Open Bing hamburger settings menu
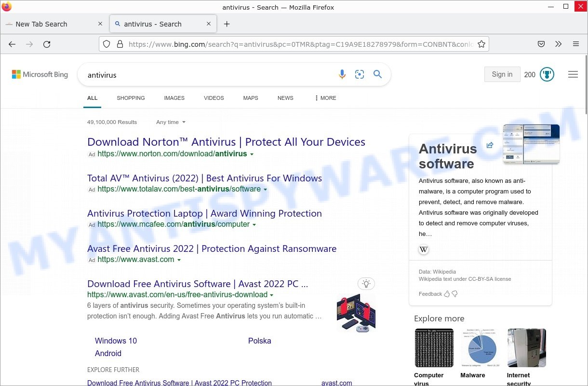 [573, 74]
